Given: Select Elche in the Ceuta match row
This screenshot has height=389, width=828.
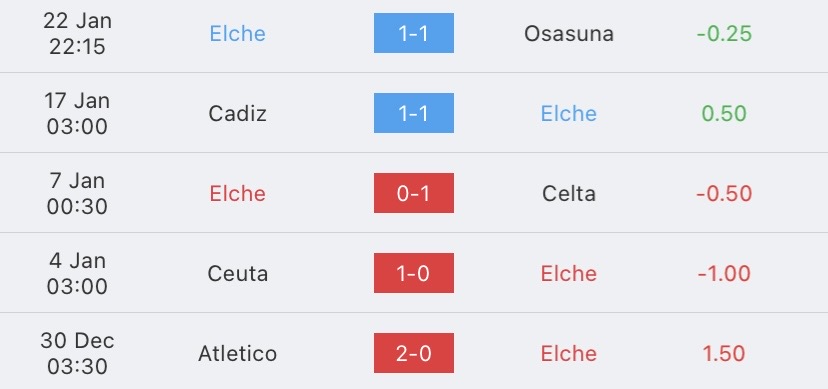Looking at the screenshot, I should click(569, 273).
